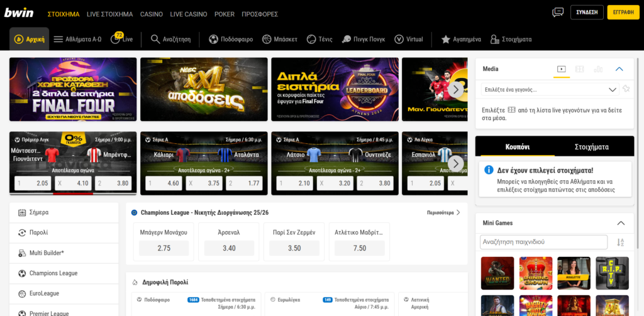The width and height of the screenshot is (644, 316).
Task: Open Champions League in the sidebar
Action: 64,273
